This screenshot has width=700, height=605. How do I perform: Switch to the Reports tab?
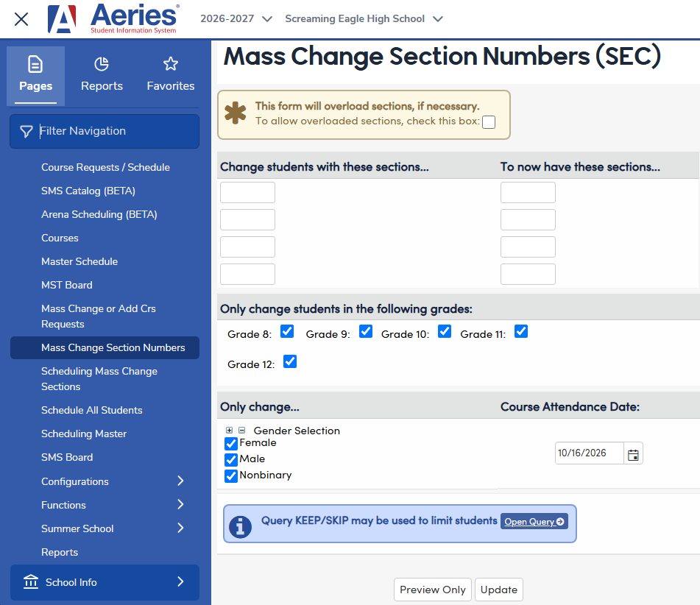tap(102, 76)
